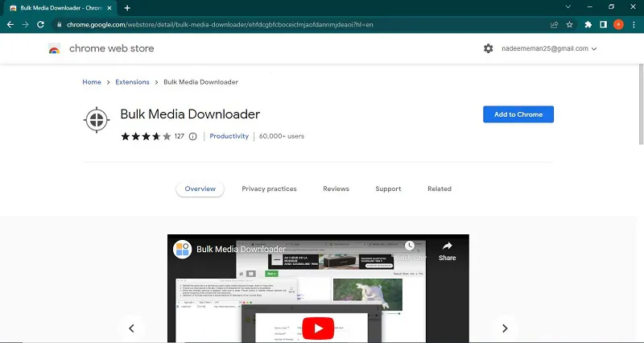Open the Privacy practices tab

(x=269, y=189)
